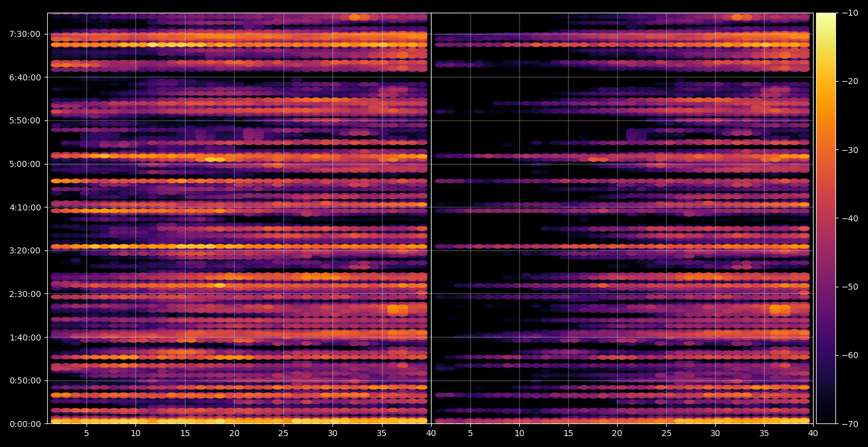Click tick 40 ending the right heatmap axis
Viewport: 868px width, 447px height.
[x=814, y=433]
